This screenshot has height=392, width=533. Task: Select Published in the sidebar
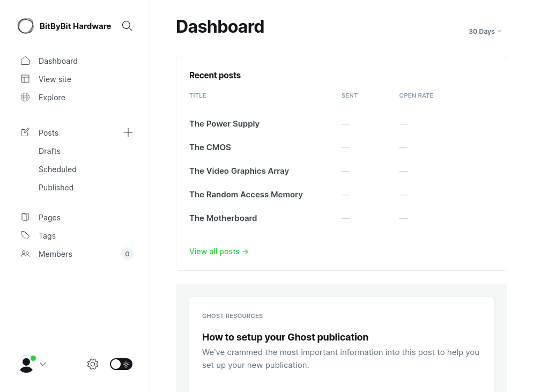coord(56,188)
